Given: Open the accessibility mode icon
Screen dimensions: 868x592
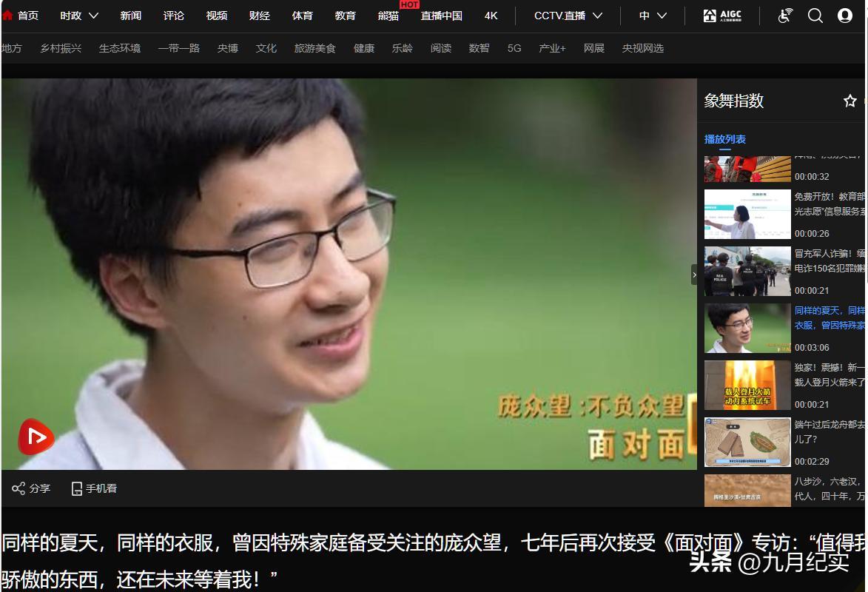Looking at the screenshot, I should click(786, 16).
